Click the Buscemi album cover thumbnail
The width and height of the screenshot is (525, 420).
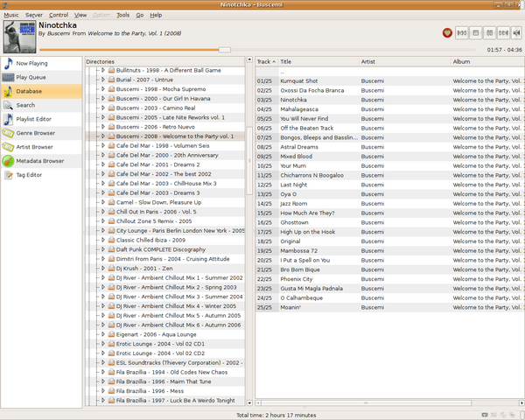click(19, 37)
